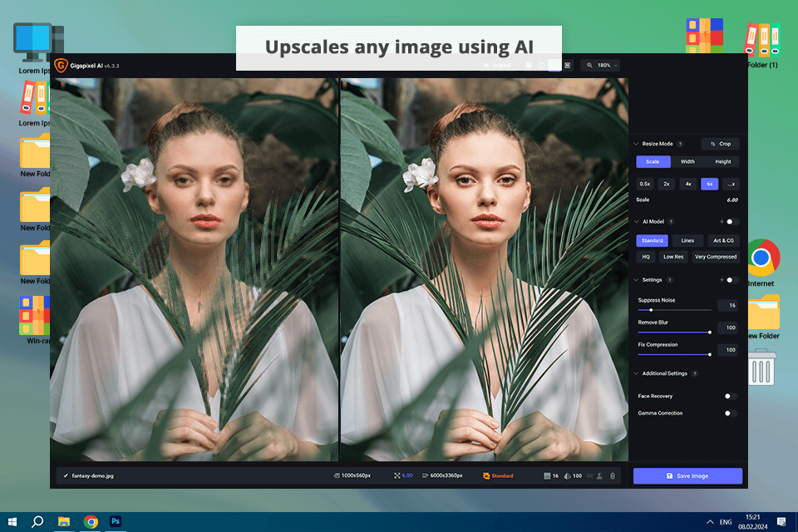Click the Gigapixel AI logo icon

[x=61, y=66]
